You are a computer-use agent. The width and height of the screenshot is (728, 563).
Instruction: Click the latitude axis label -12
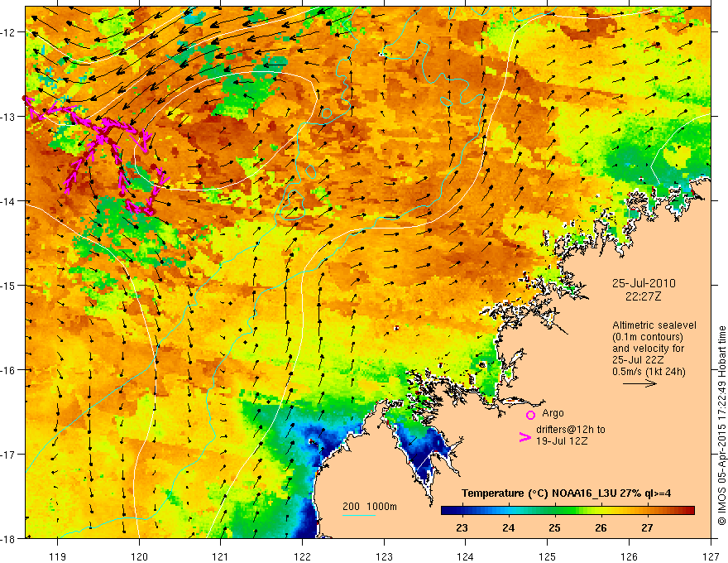[8, 32]
